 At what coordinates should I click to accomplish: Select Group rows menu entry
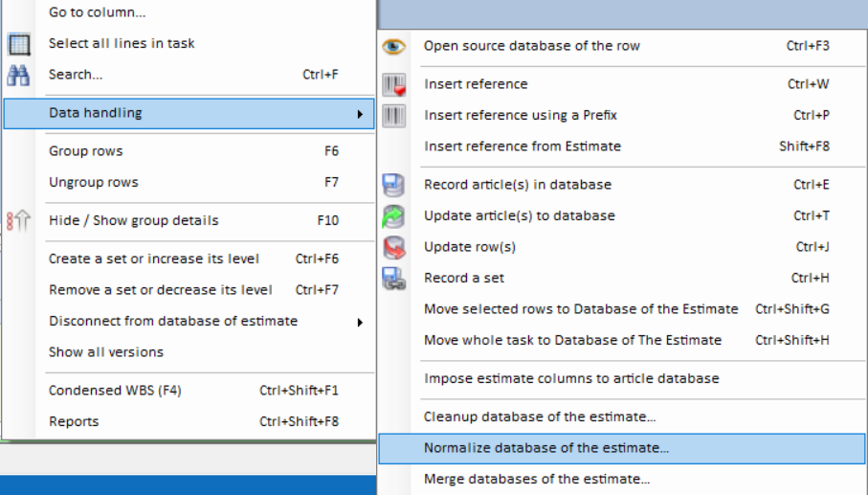pyautogui.click(x=86, y=151)
